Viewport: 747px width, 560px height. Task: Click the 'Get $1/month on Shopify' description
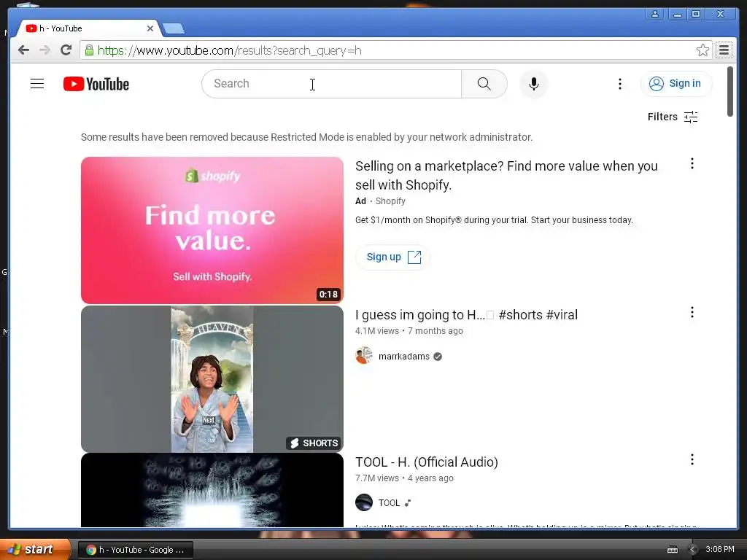pos(494,220)
